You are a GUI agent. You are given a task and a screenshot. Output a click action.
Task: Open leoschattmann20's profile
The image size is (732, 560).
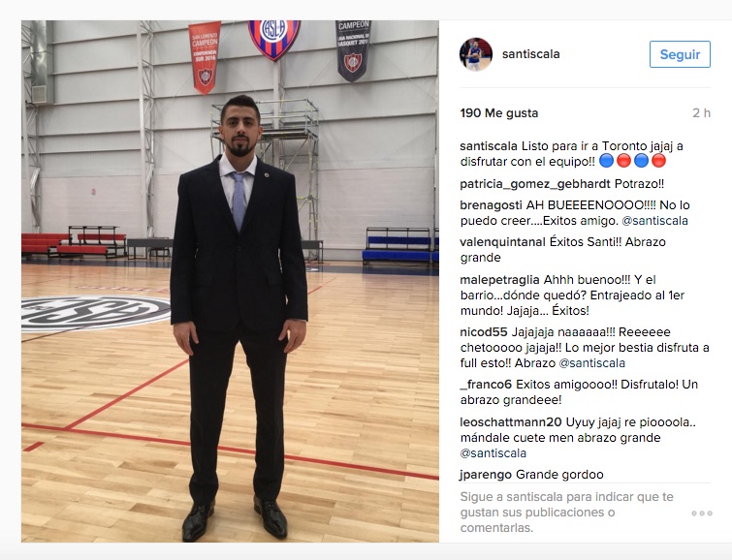tap(511, 422)
